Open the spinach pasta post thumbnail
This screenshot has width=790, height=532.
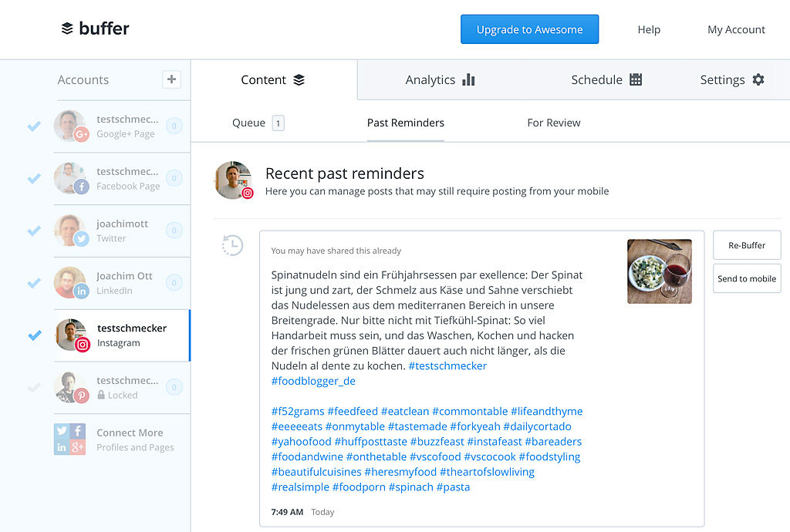(659, 271)
